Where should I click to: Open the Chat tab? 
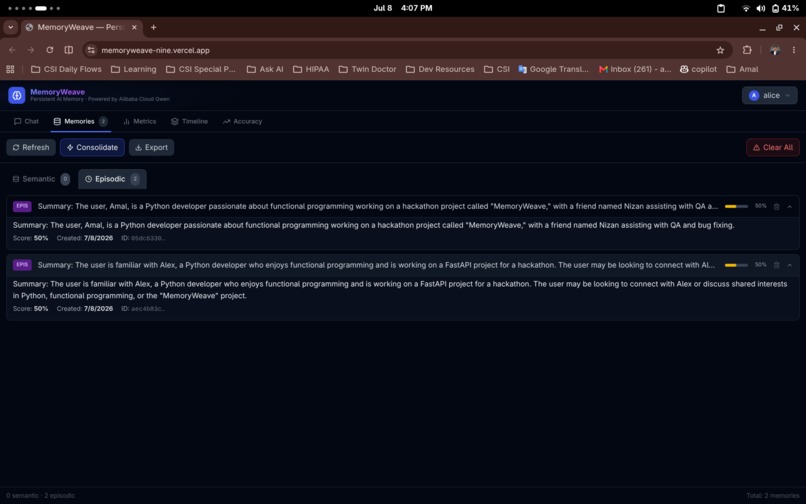[x=26, y=121]
